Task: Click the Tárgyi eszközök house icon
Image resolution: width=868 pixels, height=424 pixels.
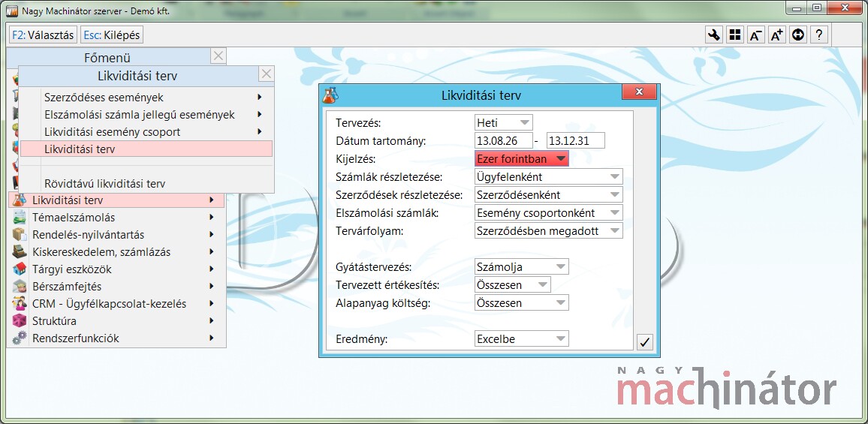Action: [20, 269]
